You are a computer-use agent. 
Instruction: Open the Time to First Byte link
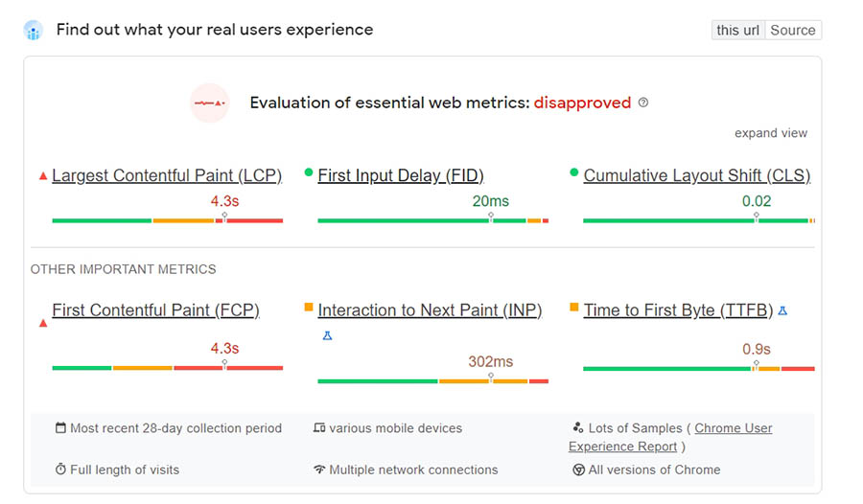coord(678,310)
